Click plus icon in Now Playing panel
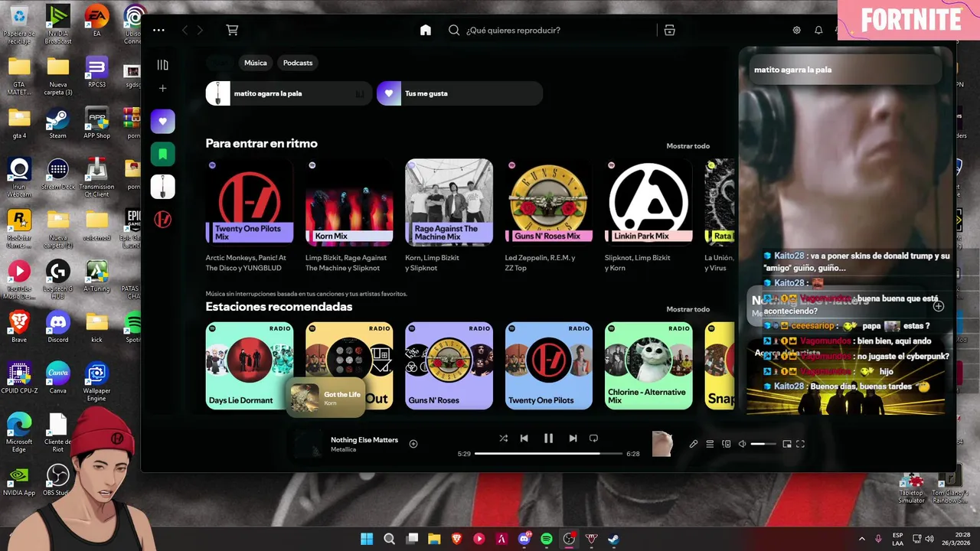The image size is (980, 551). click(938, 306)
